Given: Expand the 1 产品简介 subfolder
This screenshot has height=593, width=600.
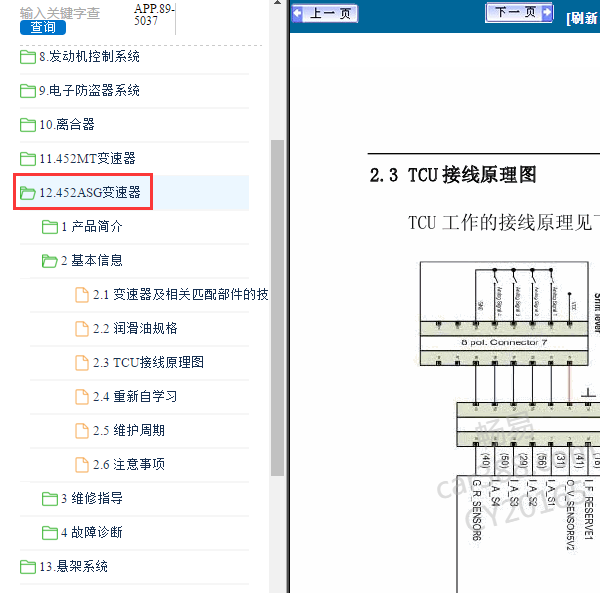Looking at the screenshot, I should click(x=91, y=226).
